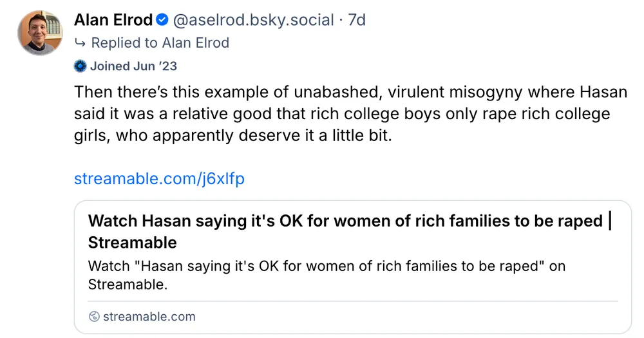Follow the blue streamable.com/j6xlfp link
This screenshot has height=338, width=644.
point(159,178)
